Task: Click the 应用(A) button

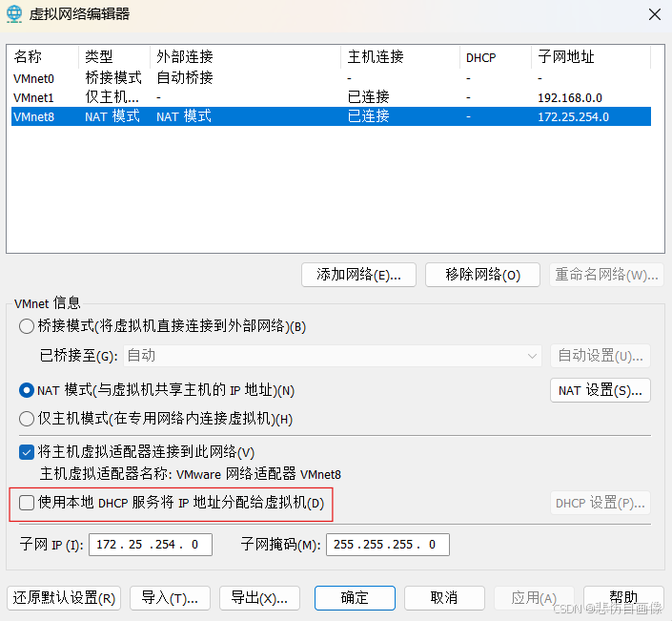Action: pos(534,598)
